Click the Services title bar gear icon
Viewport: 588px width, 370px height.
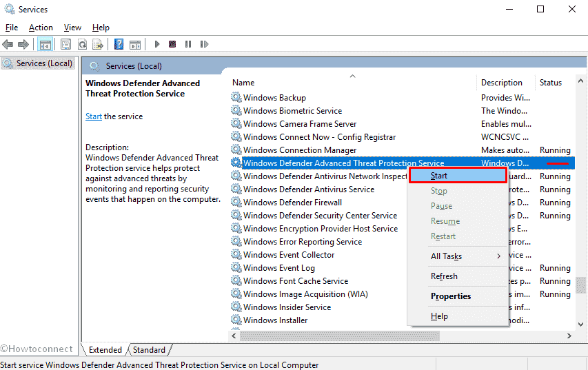[x=10, y=9]
